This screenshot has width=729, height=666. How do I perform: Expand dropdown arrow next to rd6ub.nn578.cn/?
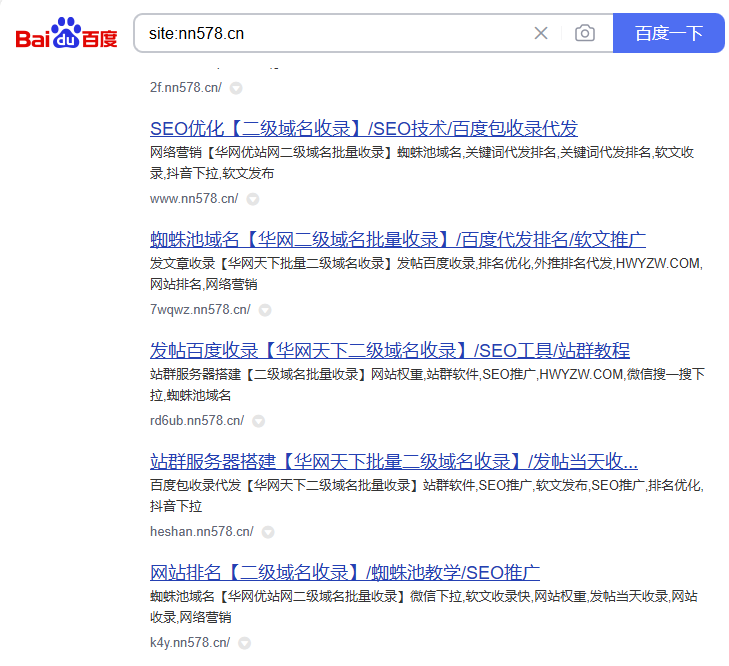coord(258,421)
